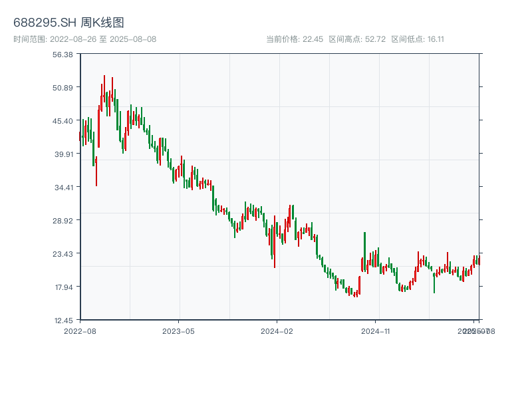Viewport: 532px width, 399px height.
Task: Click the 23.43 y-axis label
Action: [63, 254]
